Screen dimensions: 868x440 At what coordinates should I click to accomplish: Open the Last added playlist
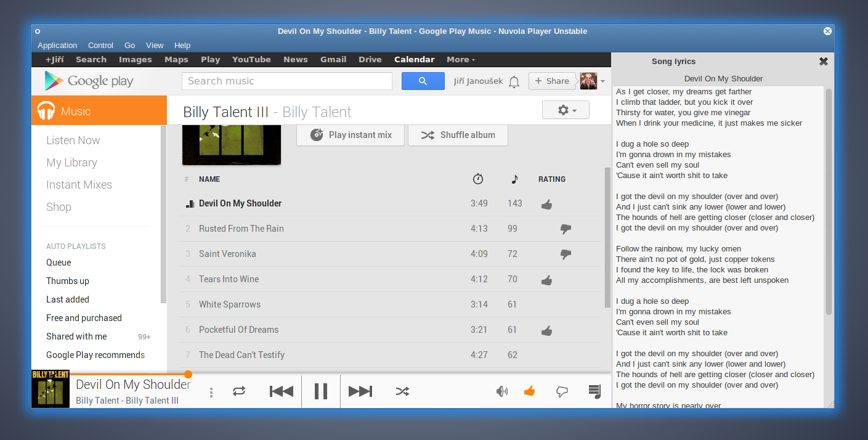[x=68, y=299]
